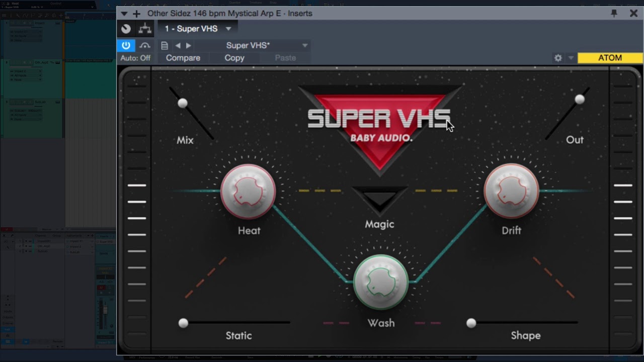
Task: Click the Mix label
Action: 185,140
